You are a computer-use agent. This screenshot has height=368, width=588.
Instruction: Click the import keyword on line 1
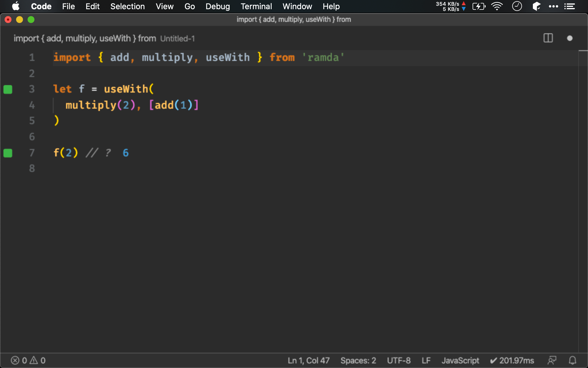(72, 57)
